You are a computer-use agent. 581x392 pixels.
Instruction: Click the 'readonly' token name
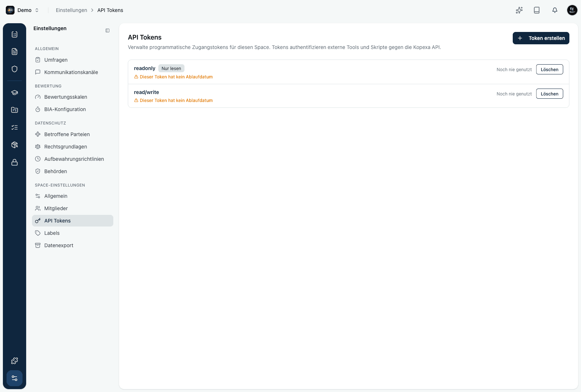click(x=145, y=68)
